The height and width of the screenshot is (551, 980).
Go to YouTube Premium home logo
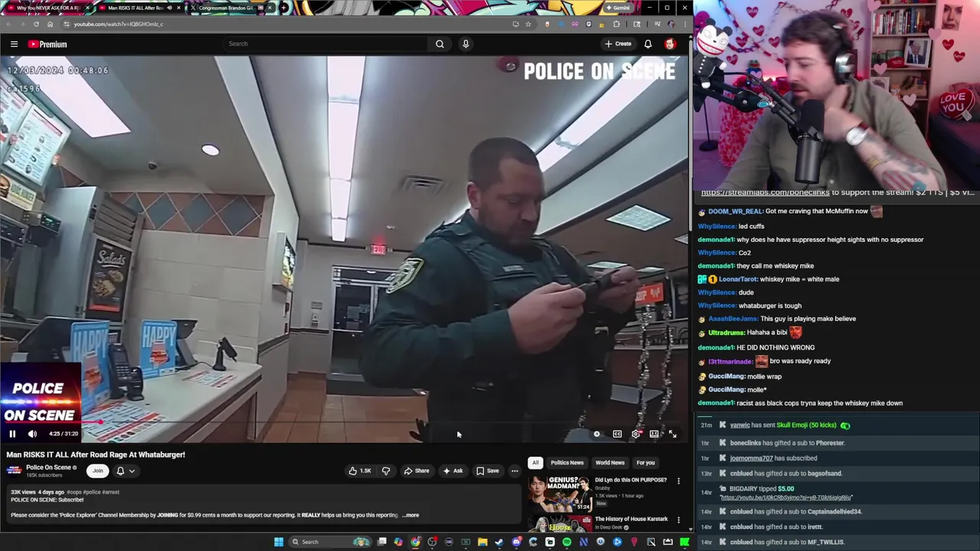pos(47,44)
